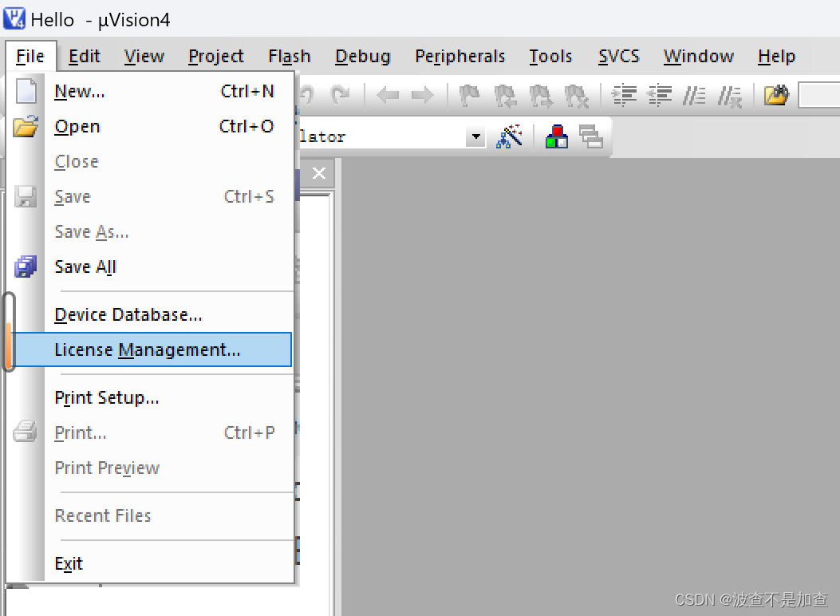The height and width of the screenshot is (616, 840).
Task: Click Recent Files menu entry
Action: [152, 515]
